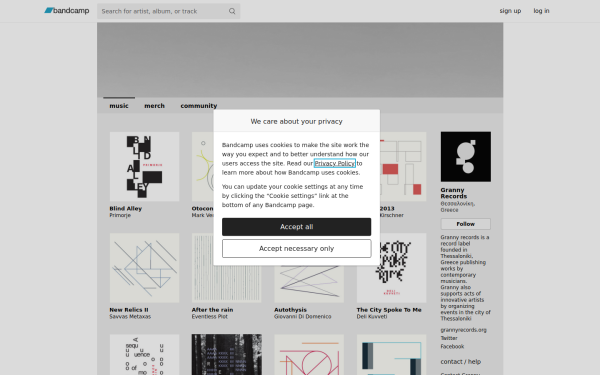Open the pink line-art album cover

click(309, 355)
